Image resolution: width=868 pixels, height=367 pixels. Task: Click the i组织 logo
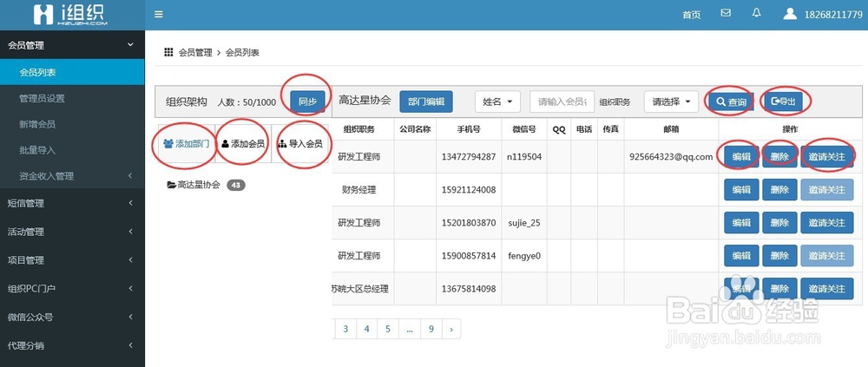click(70, 15)
